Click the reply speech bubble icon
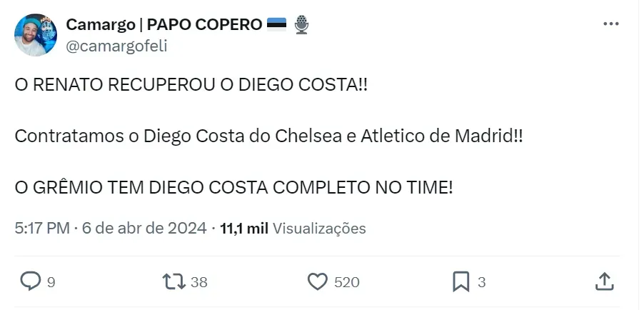Viewport: 644px width, 310px height. (30, 282)
